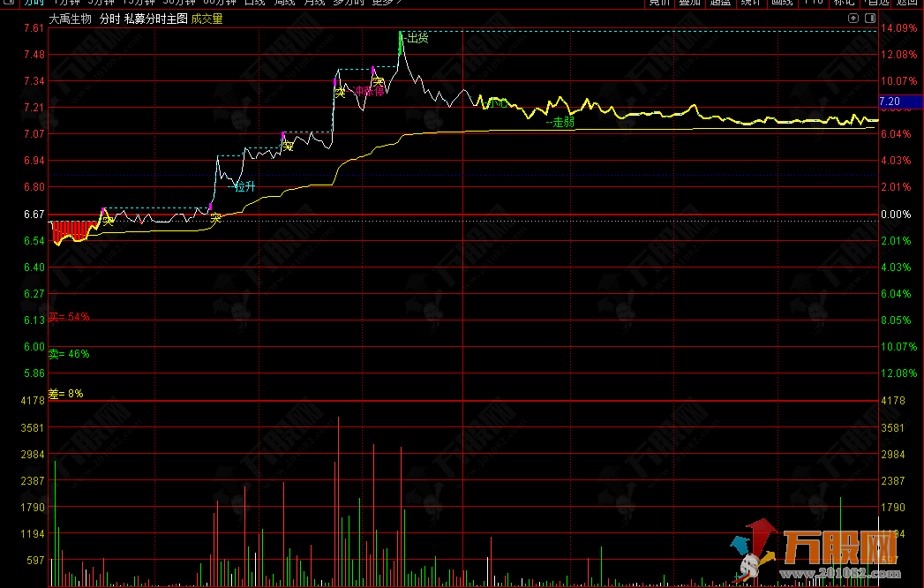Expand the 更多> timeframe options
Screen dimensions: 924x588
coord(387,3)
